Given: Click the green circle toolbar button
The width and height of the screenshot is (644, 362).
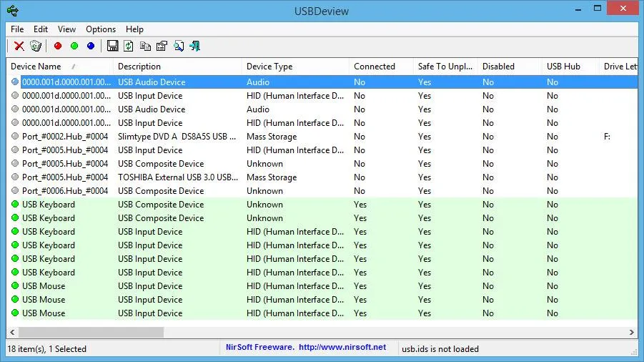Looking at the screenshot, I should 74,46.
